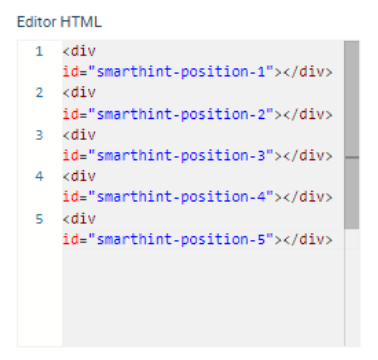Screen dimensions: 378x360
Task: Click the closing </div> tag on line 2
Action: point(307,114)
